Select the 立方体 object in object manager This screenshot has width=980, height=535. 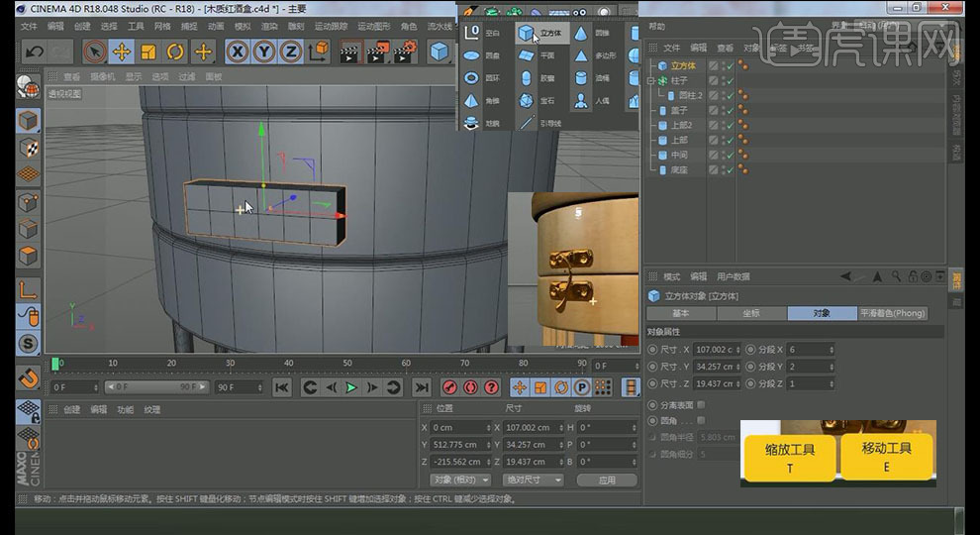tap(683, 65)
